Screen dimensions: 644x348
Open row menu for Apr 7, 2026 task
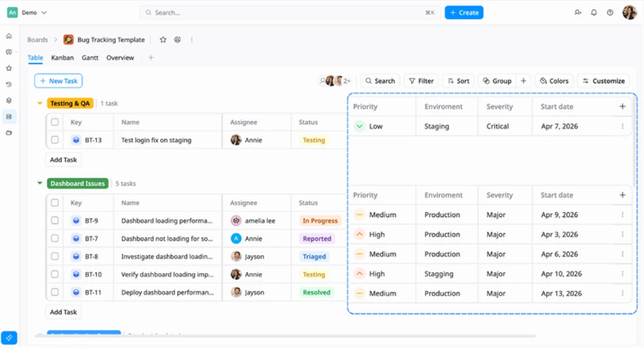point(622,126)
